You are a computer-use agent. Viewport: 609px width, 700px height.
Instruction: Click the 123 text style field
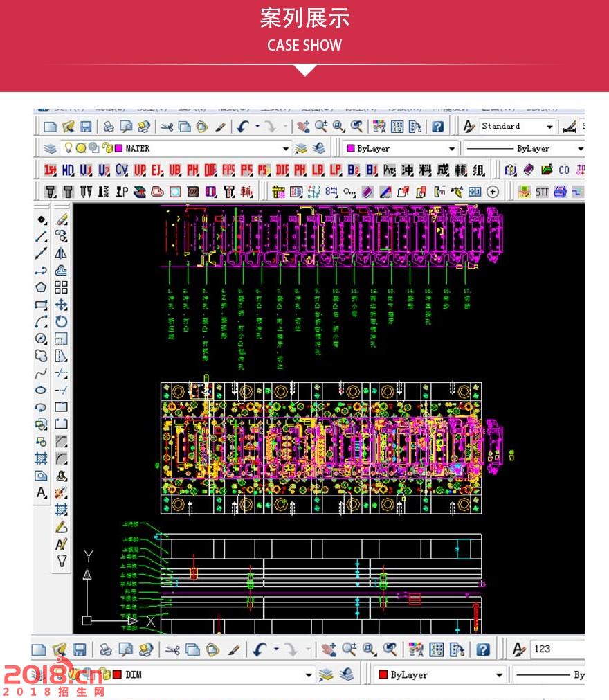click(x=558, y=649)
